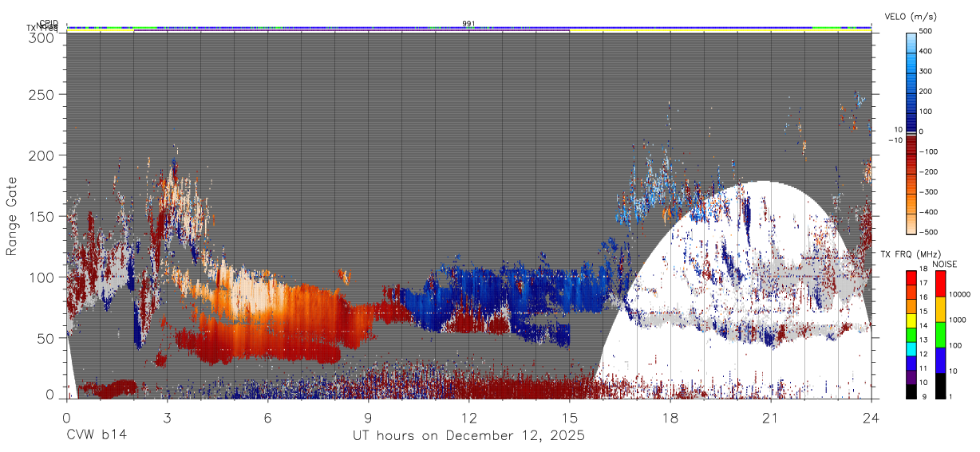
Task: Select the red 17–18 MHz TX FRQ swatch
Action: coord(911,277)
